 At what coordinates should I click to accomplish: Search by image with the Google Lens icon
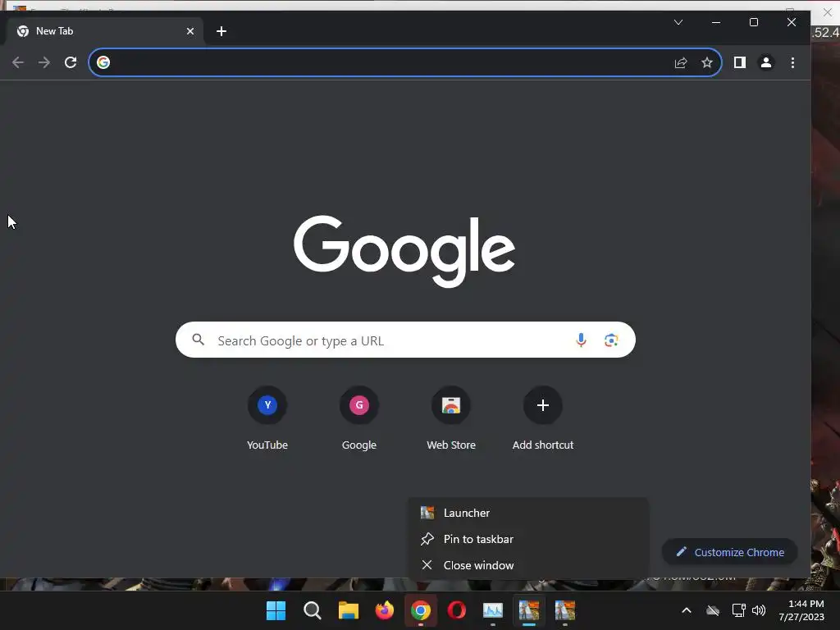(x=611, y=340)
